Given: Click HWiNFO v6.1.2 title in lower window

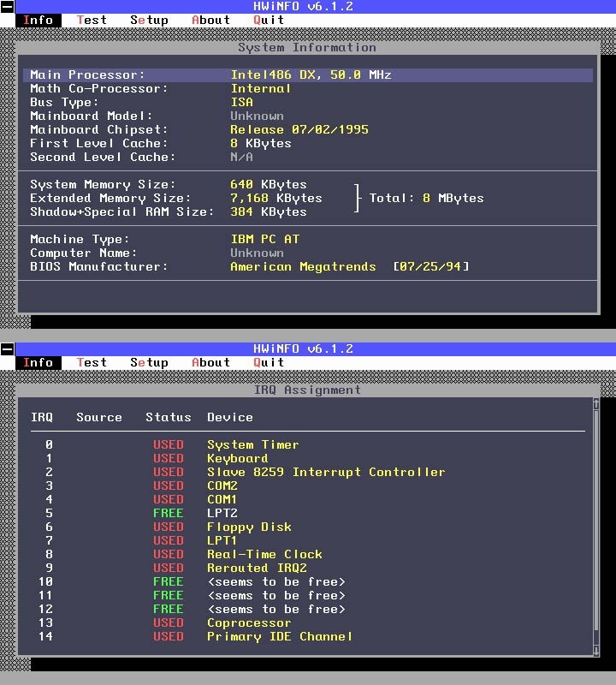Looking at the screenshot, I should coord(304,349).
